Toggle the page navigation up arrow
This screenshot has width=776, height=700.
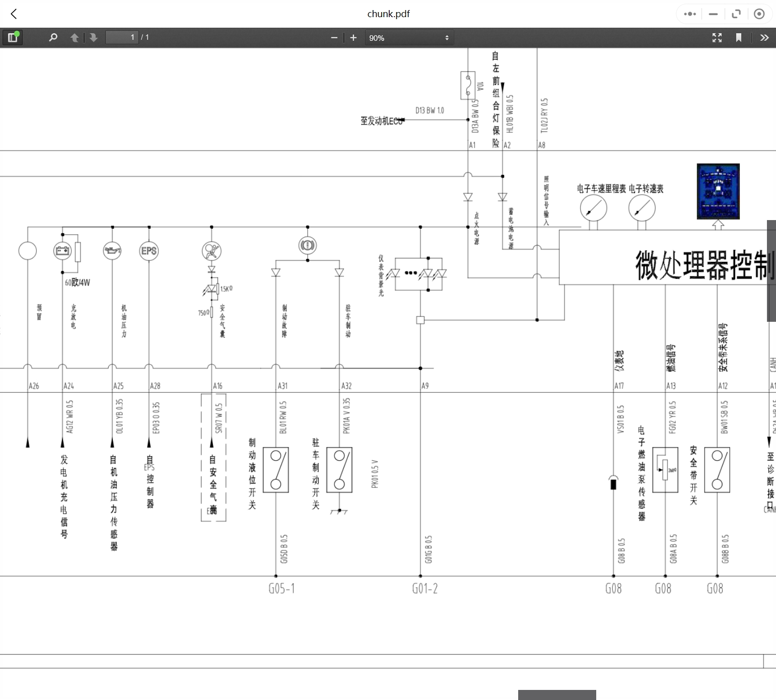(x=74, y=37)
